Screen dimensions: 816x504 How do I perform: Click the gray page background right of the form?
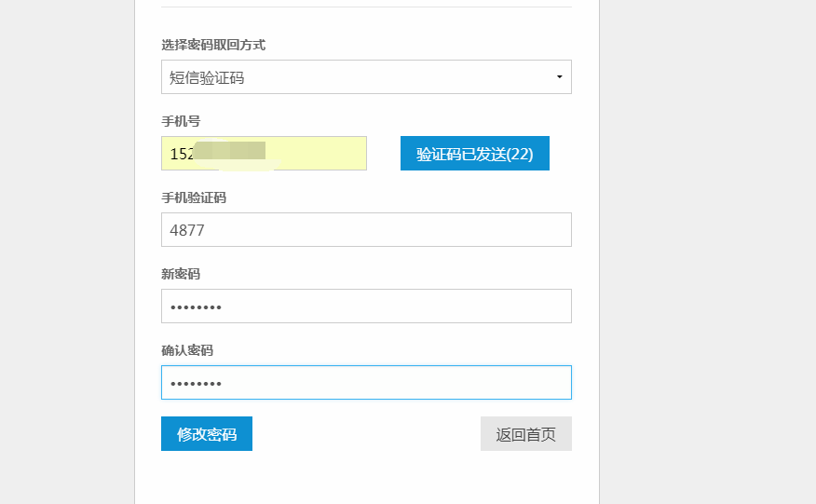(708, 252)
